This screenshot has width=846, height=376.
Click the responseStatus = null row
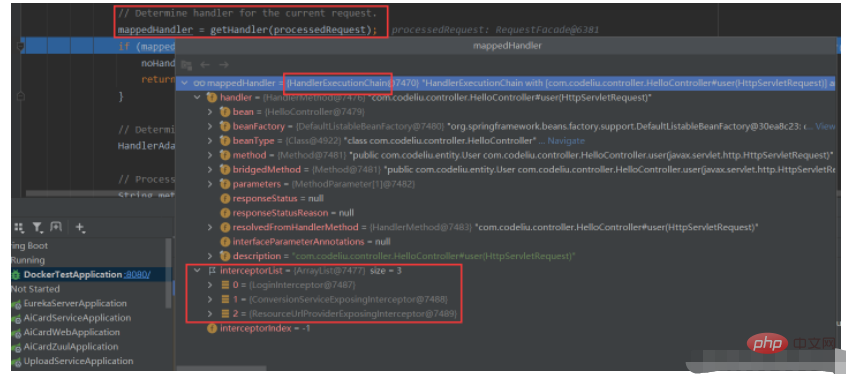coord(278,199)
